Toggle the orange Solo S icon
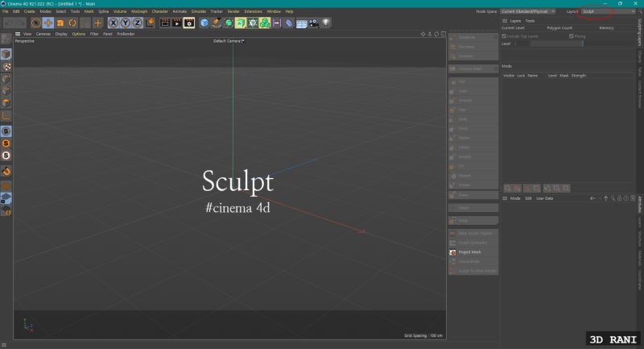 (6, 143)
